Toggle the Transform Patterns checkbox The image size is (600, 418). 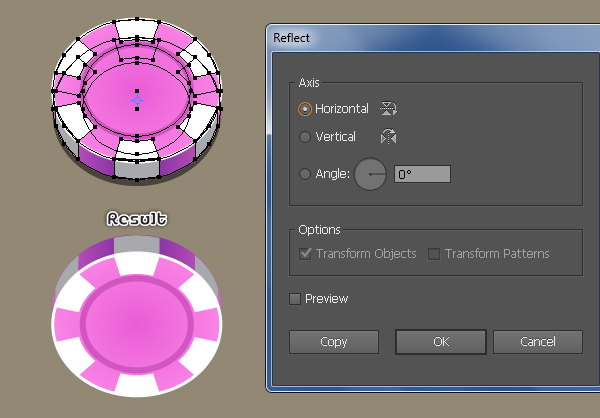[434, 254]
